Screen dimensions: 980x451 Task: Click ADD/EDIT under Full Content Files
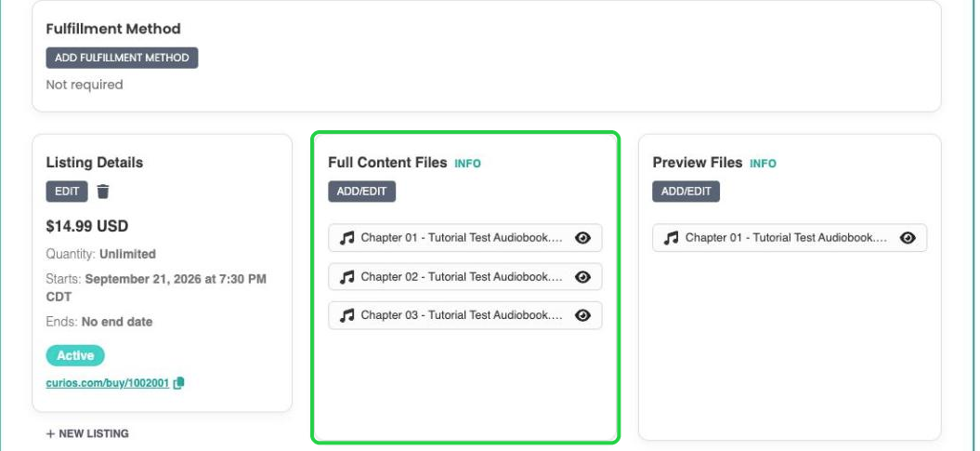tap(362, 192)
